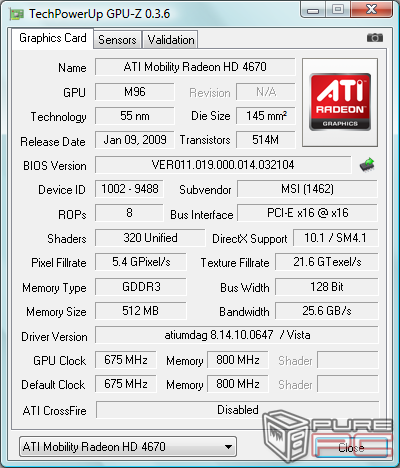This screenshot has width=400, height=468.
Task: Click the 'Release Date' label
Action: (x=53, y=142)
